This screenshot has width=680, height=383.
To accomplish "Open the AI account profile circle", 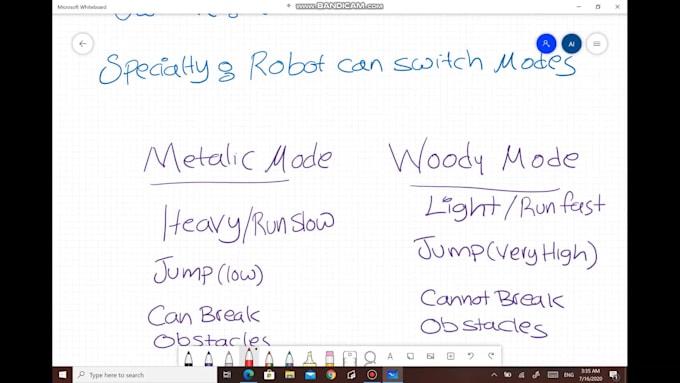I will (571, 44).
